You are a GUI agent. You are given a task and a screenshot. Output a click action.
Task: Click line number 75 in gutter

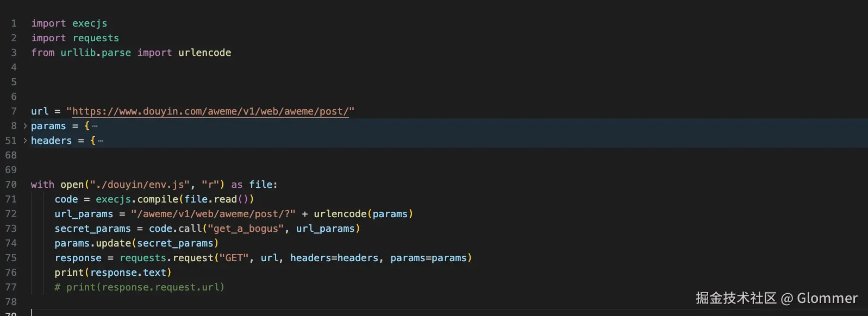coord(11,258)
